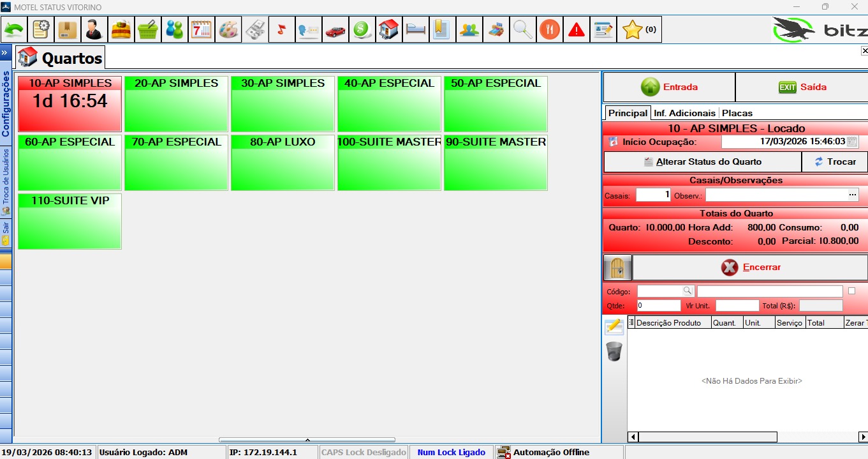Screen dimensions: 868x459
Task: Open the Início Ocupação calendar picker
Action: pyautogui.click(x=852, y=142)
